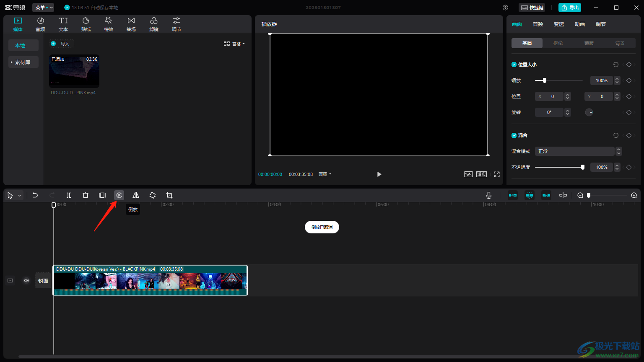The height and width of the screenshot is (362, 644).
Task: Open the 特效 effects tab
Action: click(x=109, y=24)
